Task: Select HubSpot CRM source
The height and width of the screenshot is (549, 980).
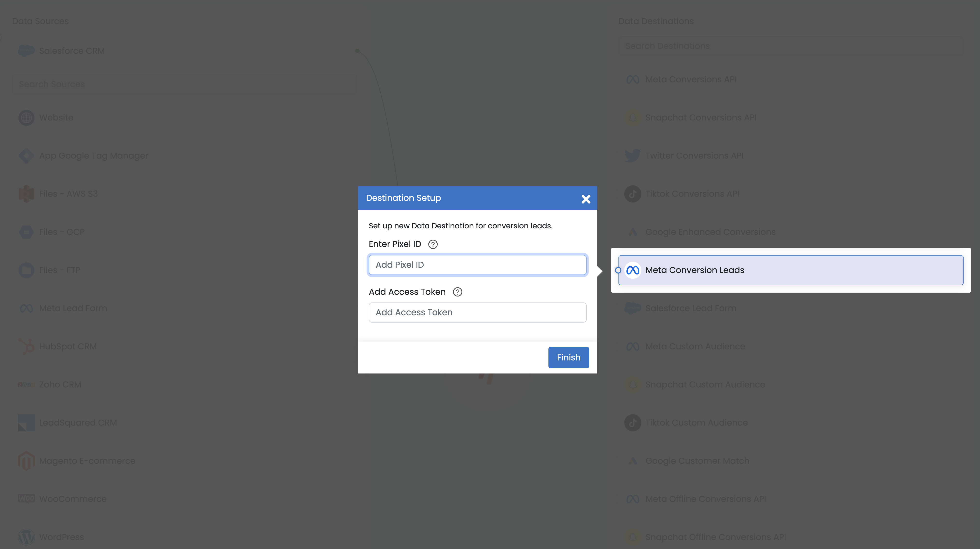Action: point(185,346)
